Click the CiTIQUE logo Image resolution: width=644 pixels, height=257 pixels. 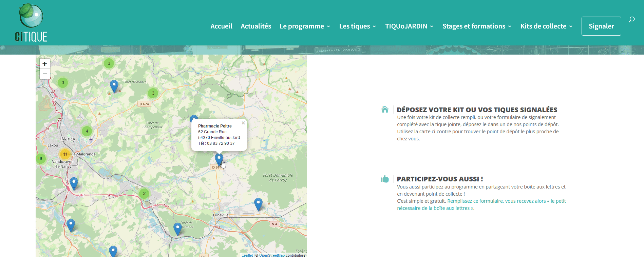coord(31,23)
